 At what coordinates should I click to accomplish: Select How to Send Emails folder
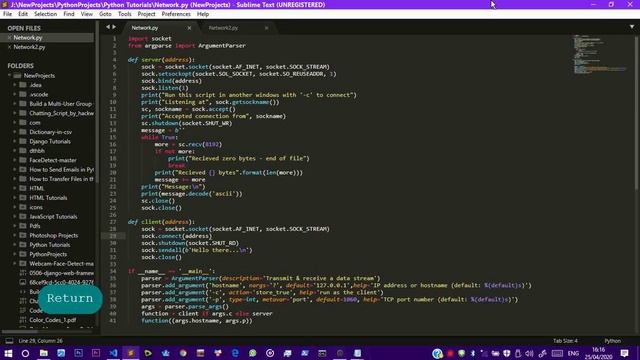tap(62, 169)
